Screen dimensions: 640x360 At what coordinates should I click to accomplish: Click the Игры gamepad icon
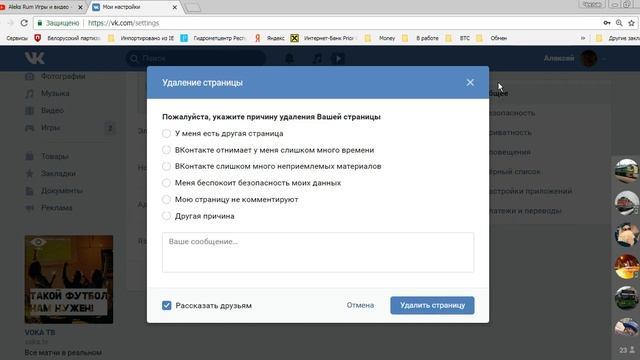pyautogui.click(x=29, y=128)
